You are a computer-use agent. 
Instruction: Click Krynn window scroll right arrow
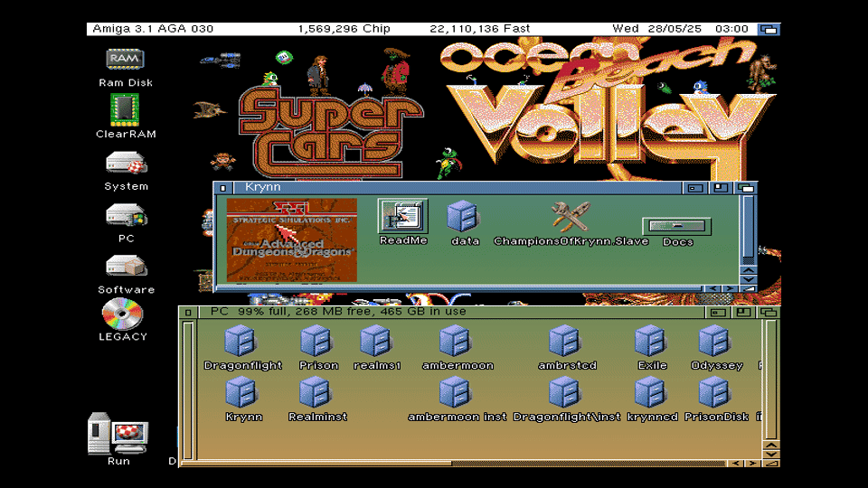pos(731,288)
